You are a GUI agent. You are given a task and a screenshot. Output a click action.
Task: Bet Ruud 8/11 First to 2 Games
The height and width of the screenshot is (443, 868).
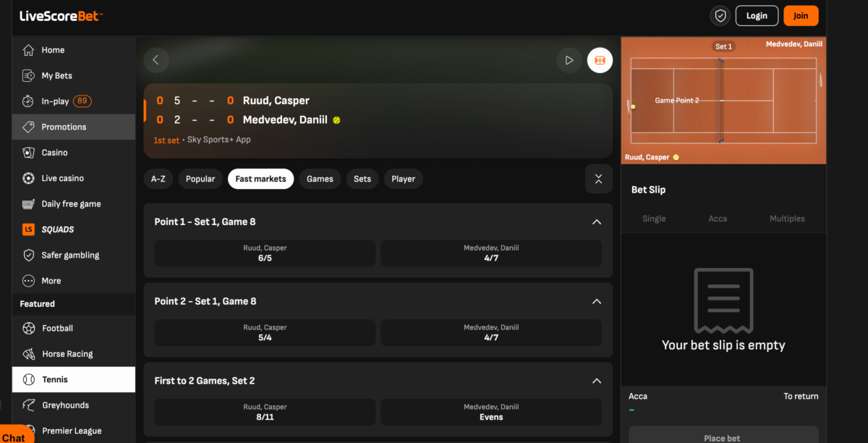point(265,412)
